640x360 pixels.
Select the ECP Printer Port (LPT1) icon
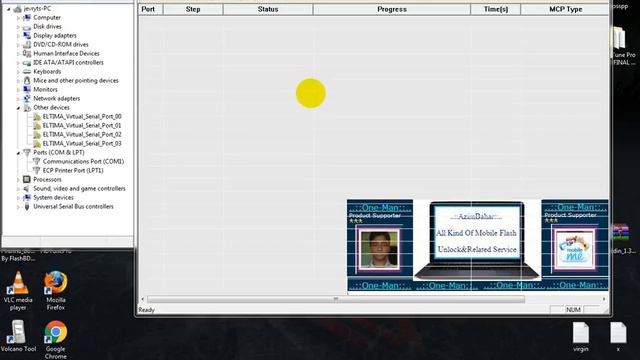[36, 170]
